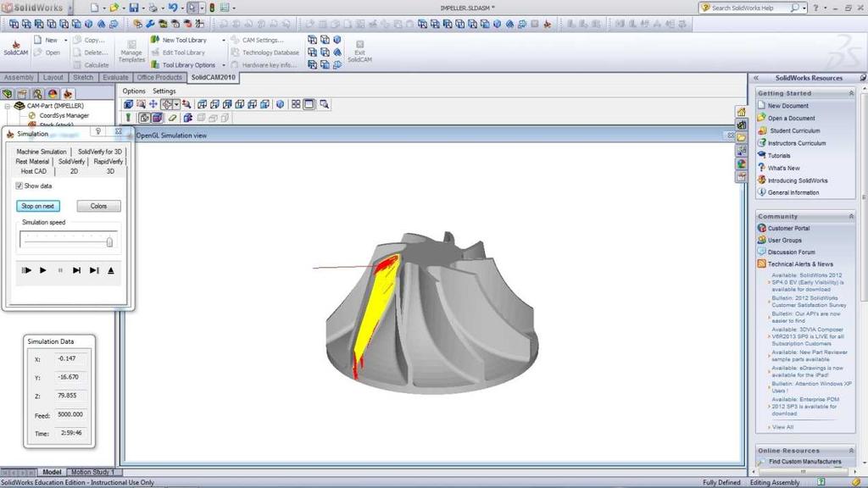Open Office Products tab
Viewport: 868px width, 488px height.
pos(159,77)
